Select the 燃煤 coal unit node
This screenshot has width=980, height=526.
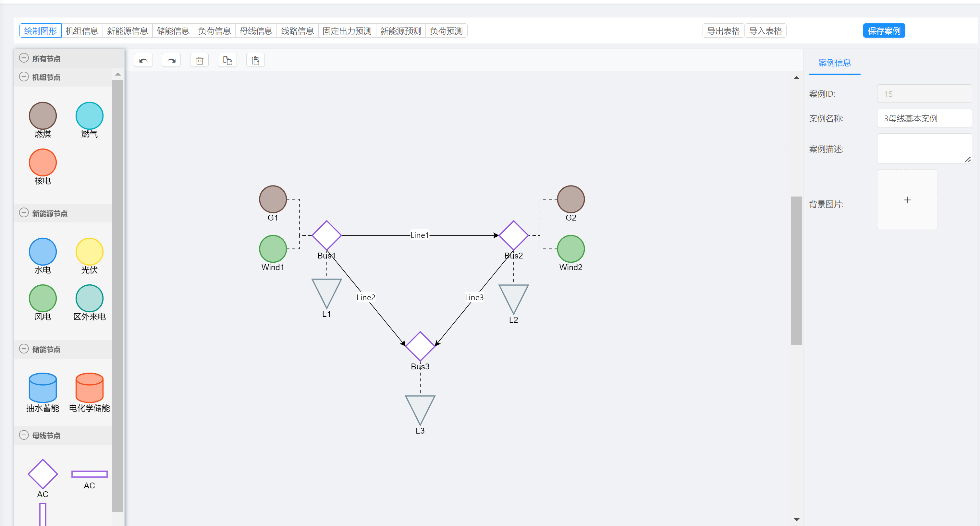coord(43,116)
